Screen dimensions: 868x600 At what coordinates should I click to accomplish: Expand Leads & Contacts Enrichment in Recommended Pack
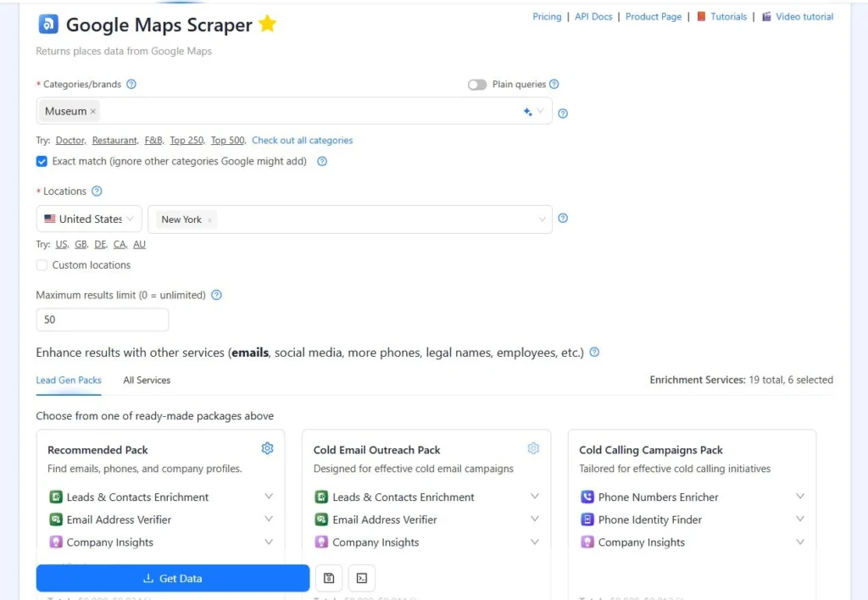[x=269, y=496]
